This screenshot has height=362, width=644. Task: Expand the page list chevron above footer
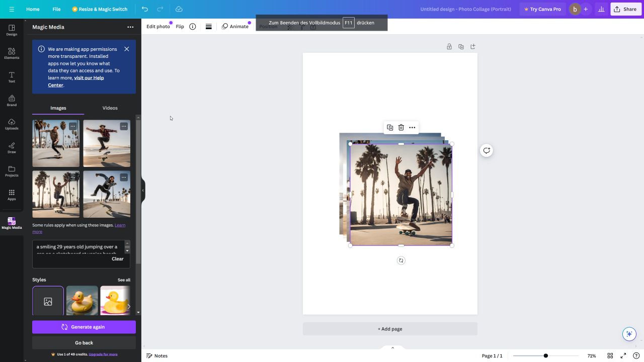392,348
